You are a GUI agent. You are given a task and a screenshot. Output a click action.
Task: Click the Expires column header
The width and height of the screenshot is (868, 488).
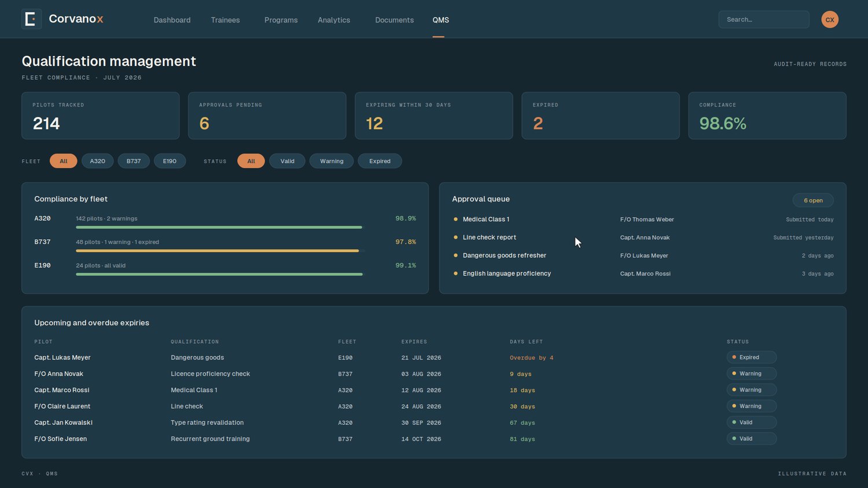[x=414, y=342]
